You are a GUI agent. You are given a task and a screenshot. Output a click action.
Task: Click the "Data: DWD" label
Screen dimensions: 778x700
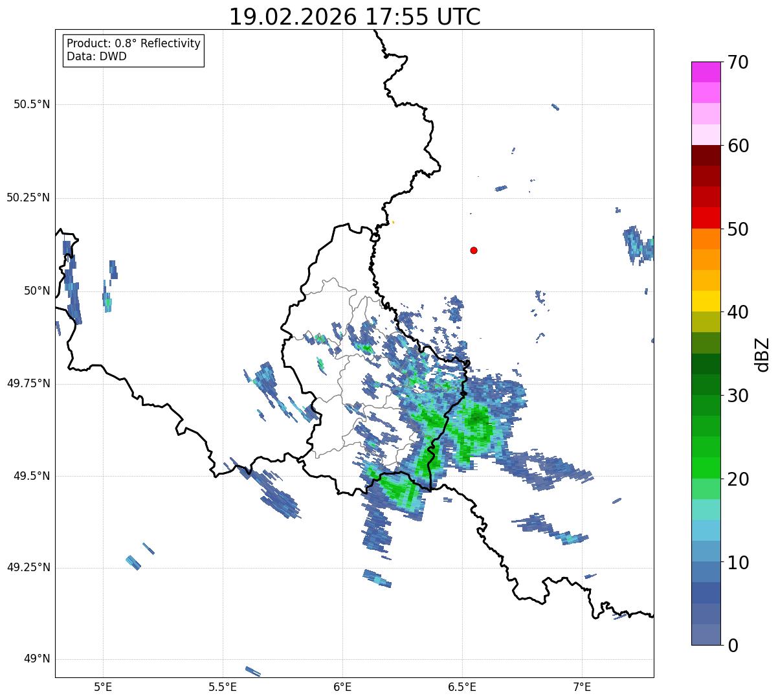[x=96, y=56]
